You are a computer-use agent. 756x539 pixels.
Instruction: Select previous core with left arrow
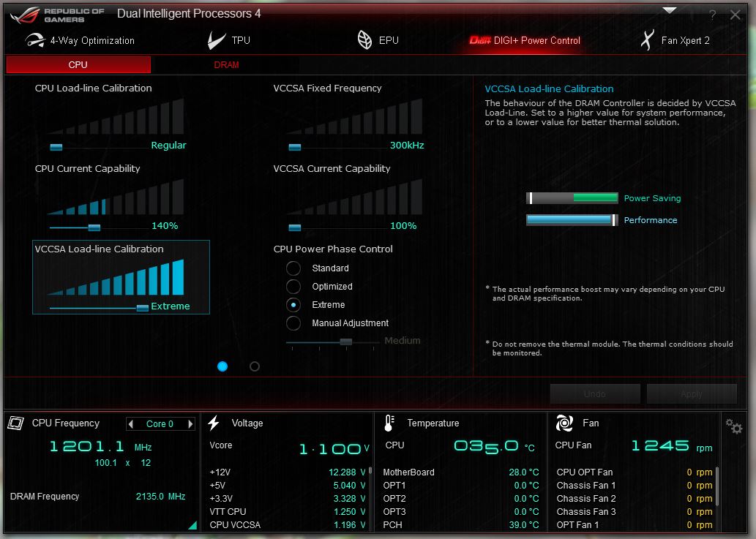pos(130,424)
